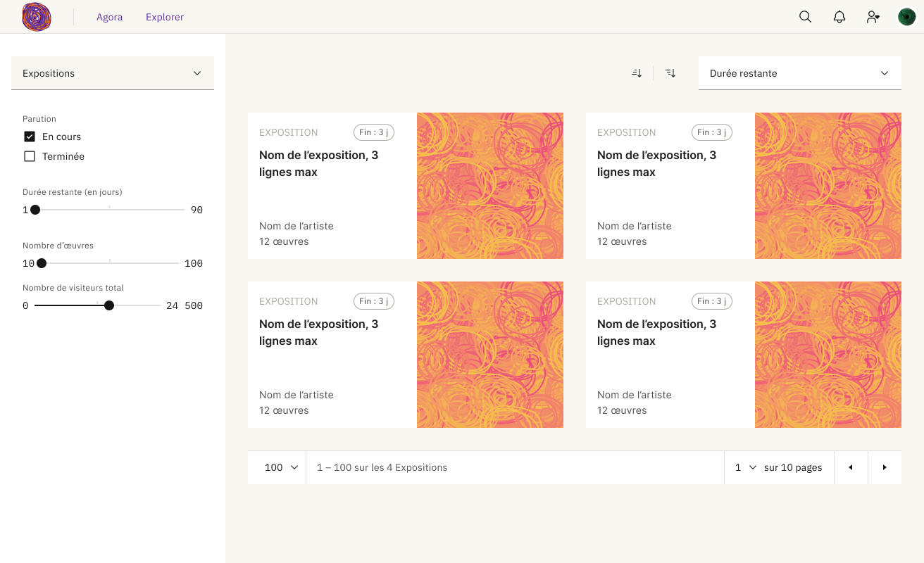Open the 'Durée restante' sort dropdown

pos(799,72)
